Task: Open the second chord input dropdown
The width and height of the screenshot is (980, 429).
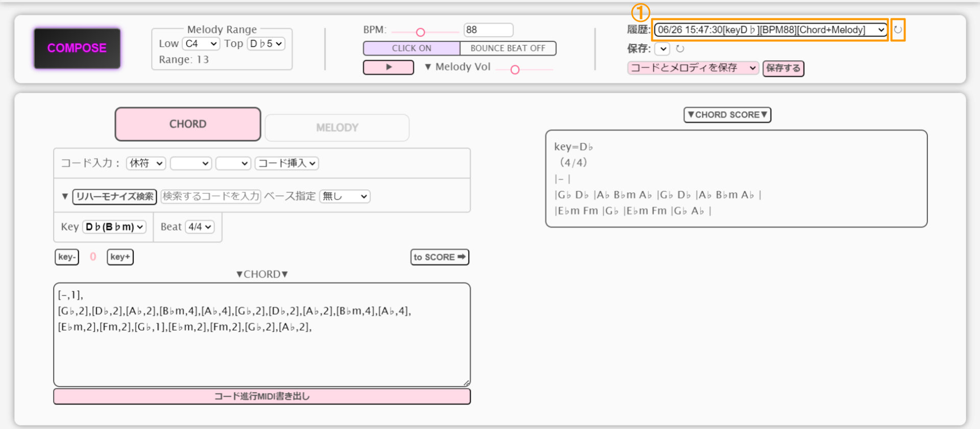Action: pyautogui.click(x=191, y=163)
